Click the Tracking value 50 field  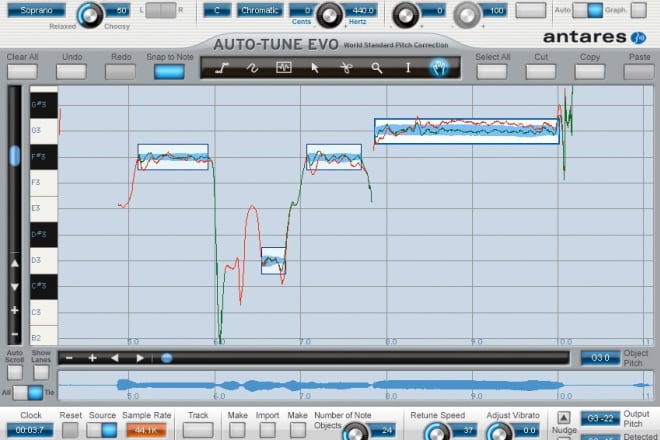pyautogui.click(x=117, y=10)
